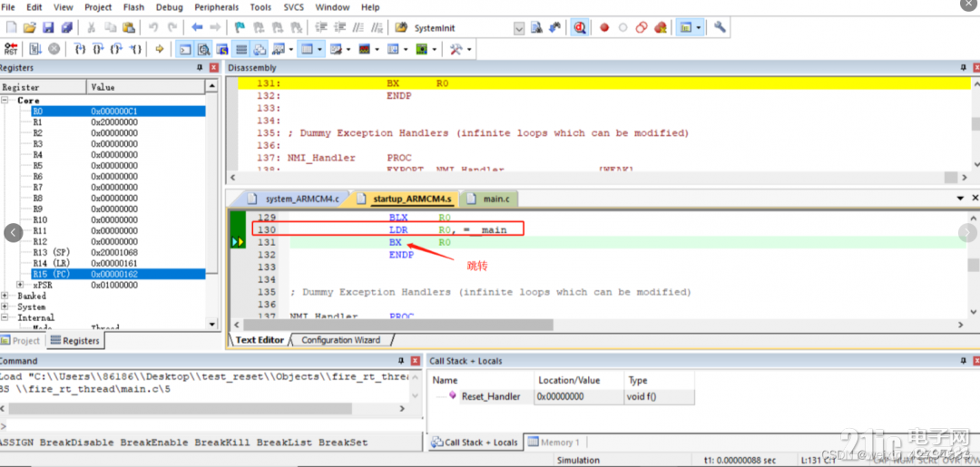Expand the Banked register group
This screenshot has height=467, width=980.
point(5,296)
